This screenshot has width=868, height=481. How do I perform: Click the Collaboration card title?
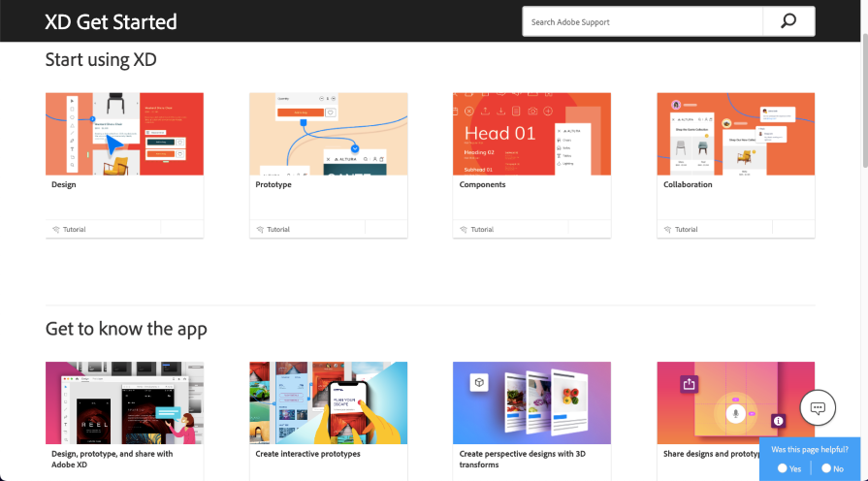(x=688, y=184)
